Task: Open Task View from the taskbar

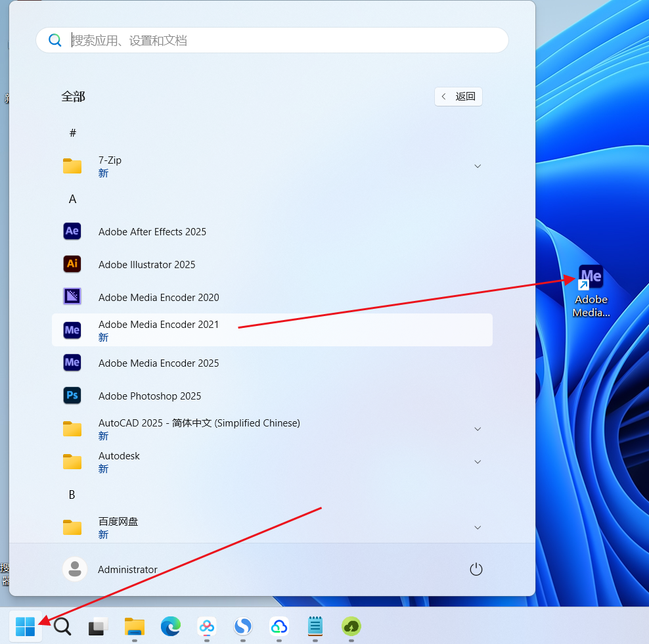Action: click(x=98, y=626)
